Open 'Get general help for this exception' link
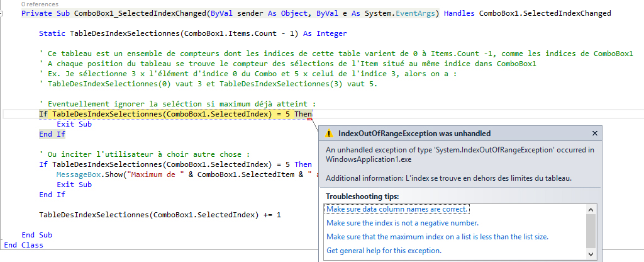The height and width of the screenshot is (262, 644). [384, 251]
